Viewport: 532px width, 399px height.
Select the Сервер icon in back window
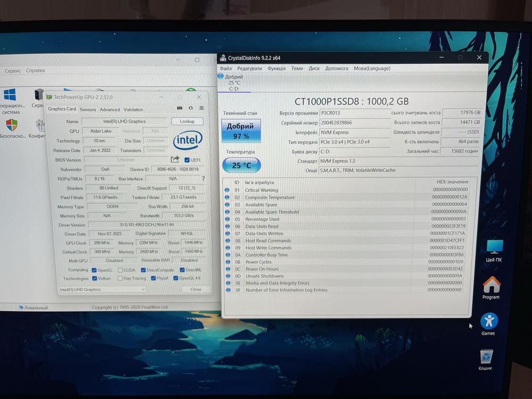point(39,95)
